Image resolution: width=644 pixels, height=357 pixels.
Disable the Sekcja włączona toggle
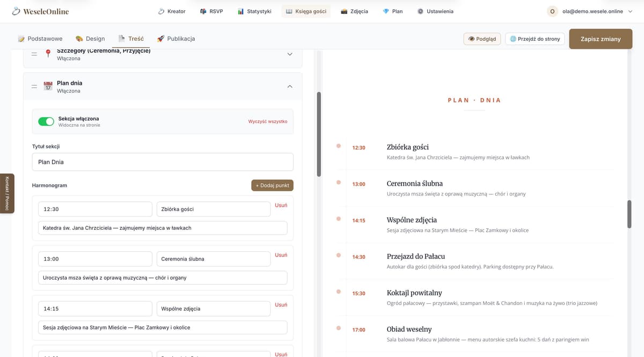pyautogui.click(x=46, y=122)
